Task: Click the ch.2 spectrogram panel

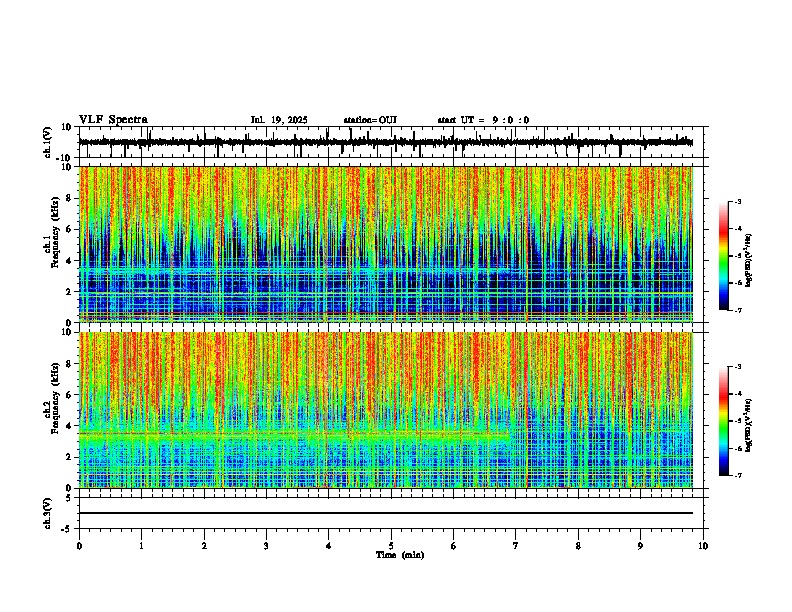Action: pyautogui.click(x=386, y=410)
